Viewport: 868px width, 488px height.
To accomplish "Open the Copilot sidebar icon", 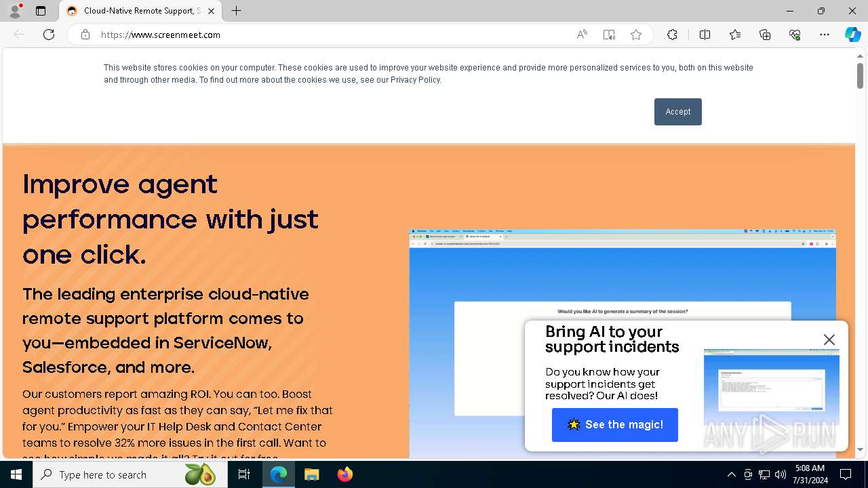I will tap(852, 35).
